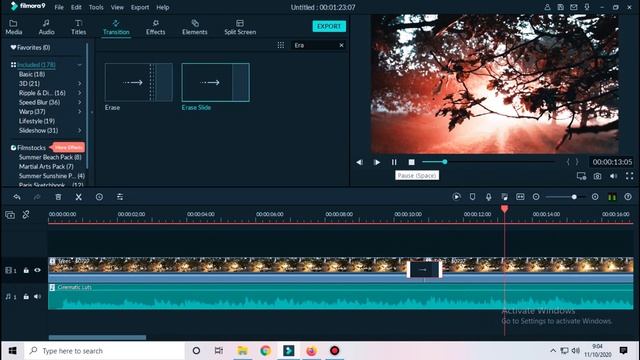Open the Tools menu
The image size is (640, 360).
(x=96, y=7)
